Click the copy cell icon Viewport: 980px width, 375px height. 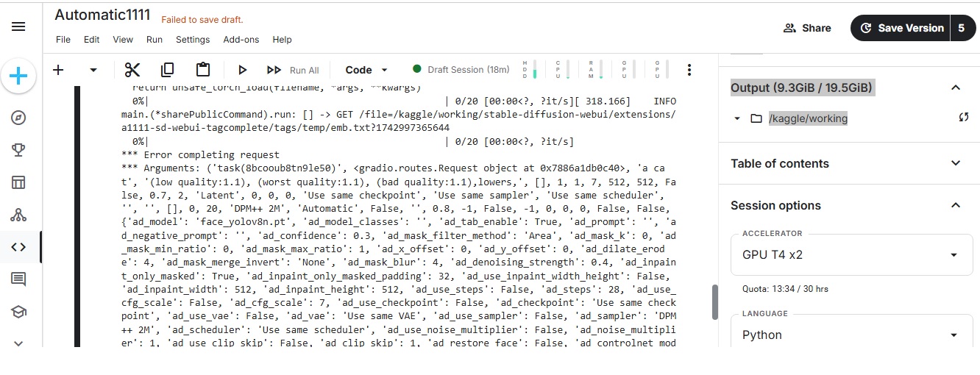(168, 70)
